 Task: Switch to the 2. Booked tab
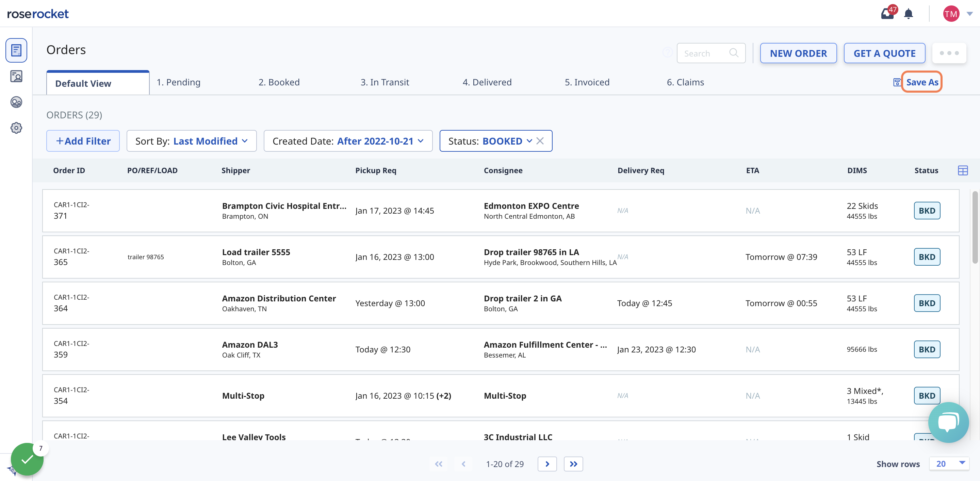pos(279,82)
